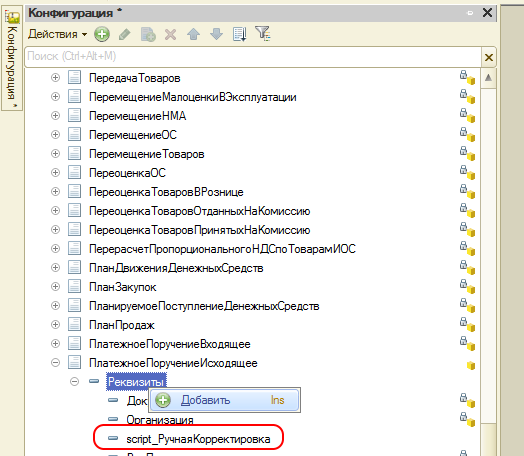The height and width of the screenshot is (456, 524).
Task: Select the Реквизиты tree node
Action: point(136,382)
